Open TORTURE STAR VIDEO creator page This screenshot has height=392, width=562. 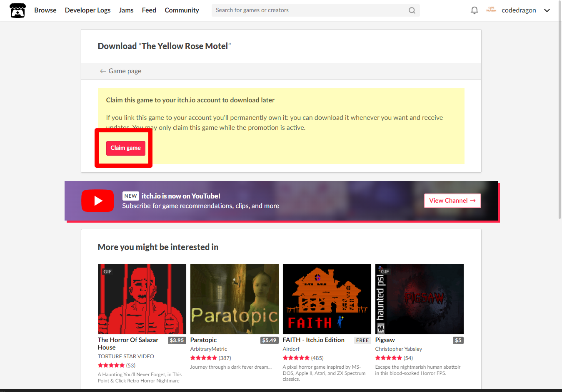pos(126,357)
